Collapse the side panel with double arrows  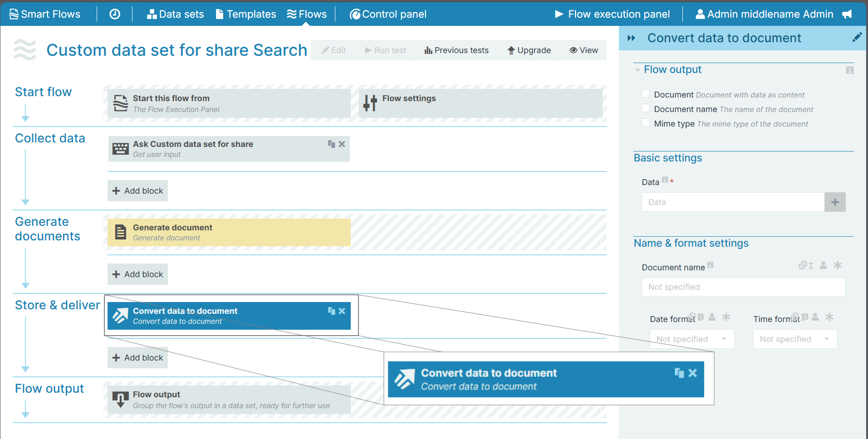631,38
